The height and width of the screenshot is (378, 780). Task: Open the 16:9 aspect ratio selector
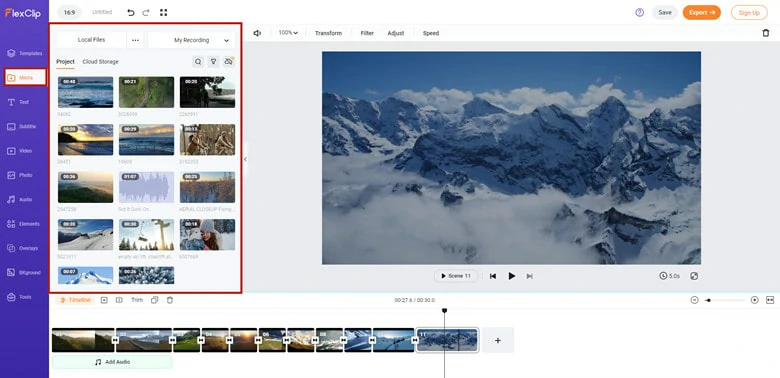[x=68, y=12]
